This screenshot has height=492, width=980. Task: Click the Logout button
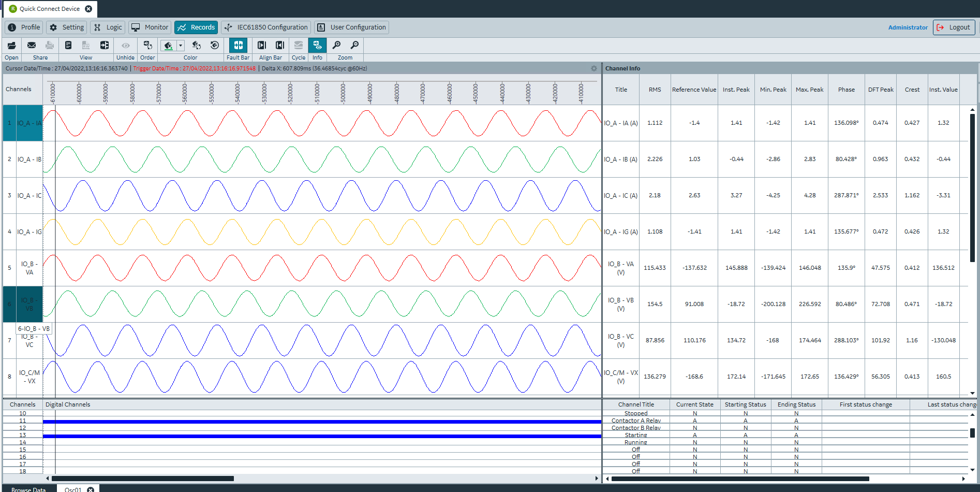click(954, 27)
